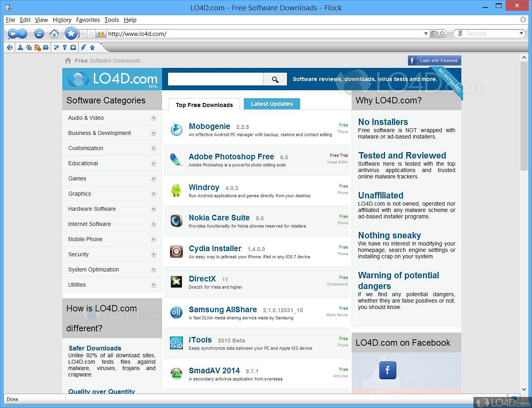532x408 pixels.
Task: Click the Go arrow next to the URL
Action: pyautogui.click(x=443, y=34)
